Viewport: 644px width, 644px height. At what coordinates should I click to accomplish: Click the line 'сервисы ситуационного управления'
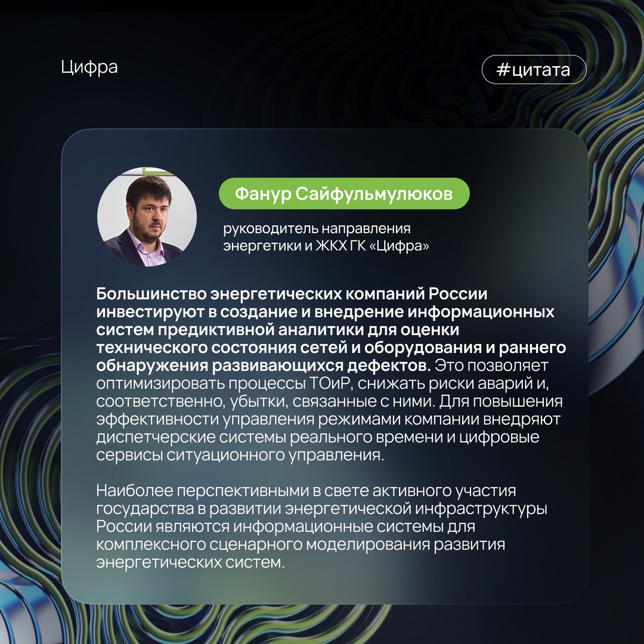tap(240, 454)
